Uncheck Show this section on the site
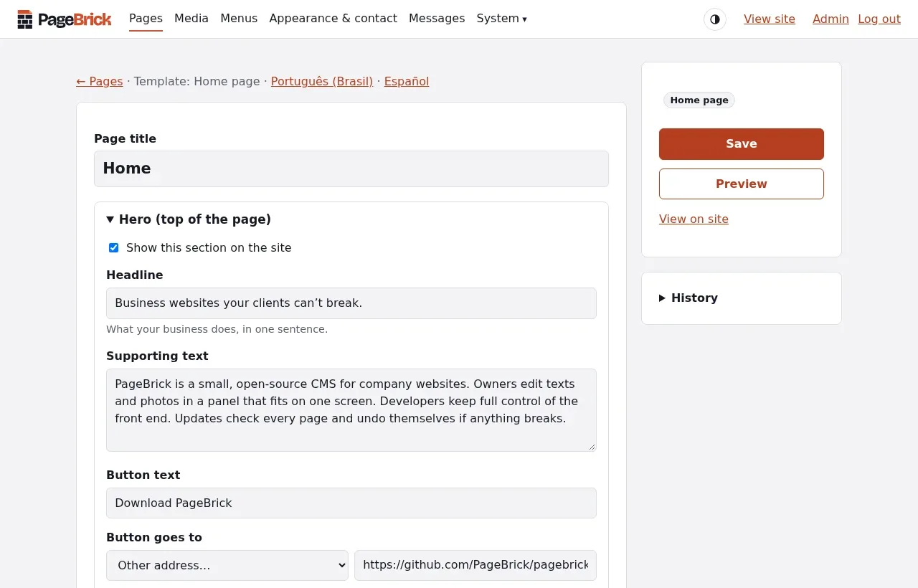Screen dimensions: 918x588 (113, 248)
